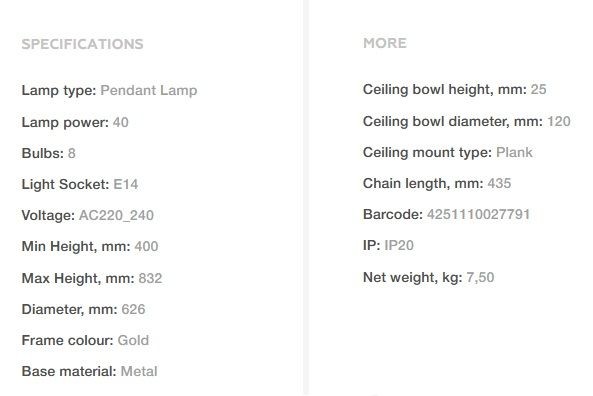This screenshot has width=593, height=396.
Task: Click the Min Height value 400
Action: click(x=146, y=246)
